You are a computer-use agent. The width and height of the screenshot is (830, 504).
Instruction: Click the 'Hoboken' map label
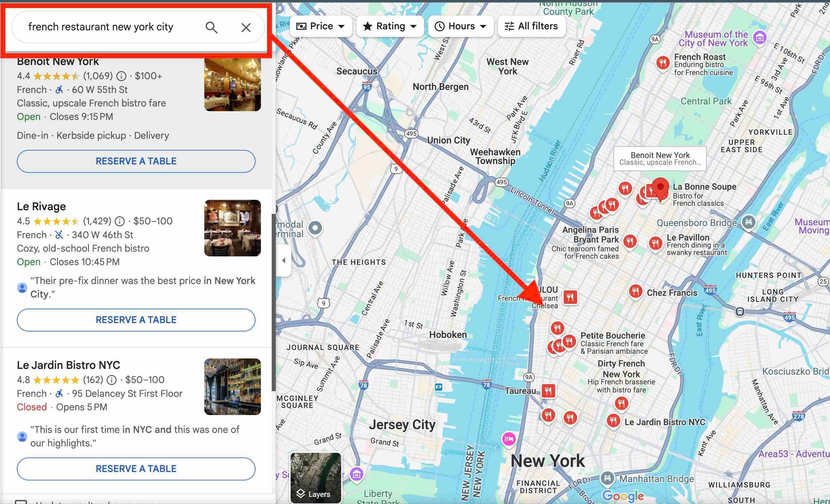(448, 335)
